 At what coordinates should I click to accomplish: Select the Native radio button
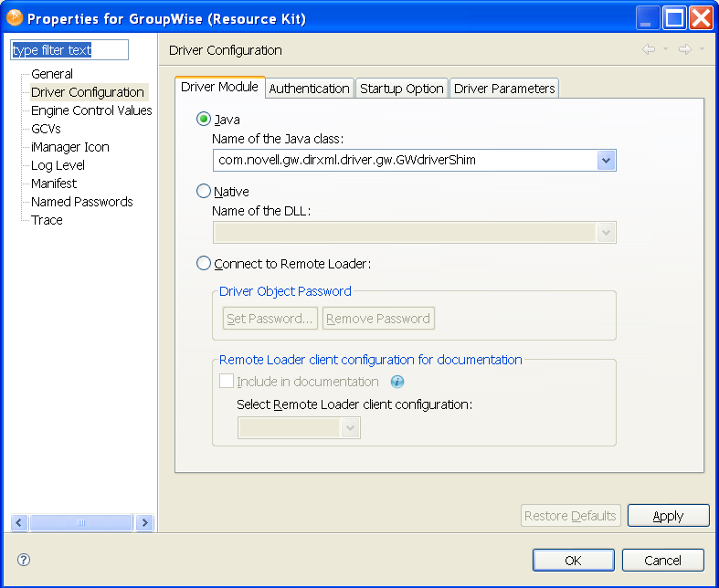click(x=204, y=191)
